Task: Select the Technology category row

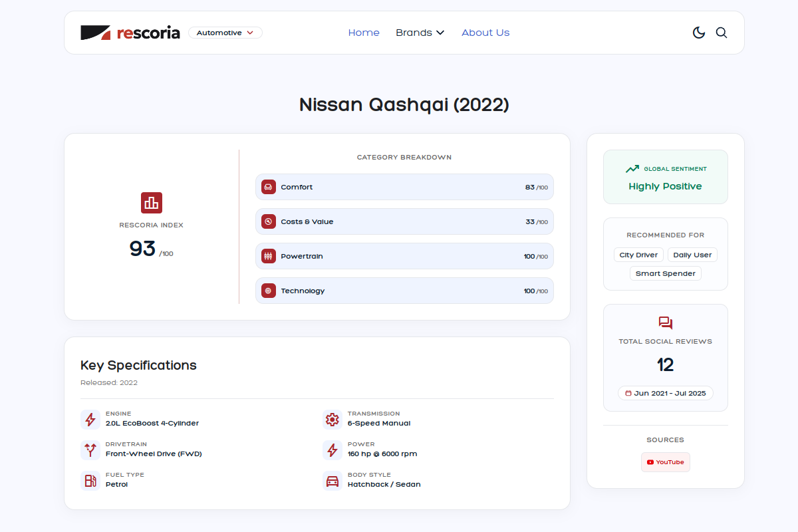Action: coord(404,291)
